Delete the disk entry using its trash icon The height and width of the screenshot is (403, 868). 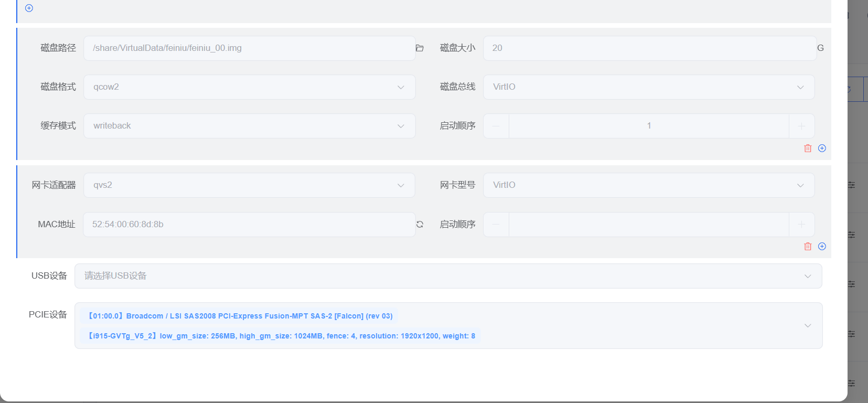(x=808, y=149)
